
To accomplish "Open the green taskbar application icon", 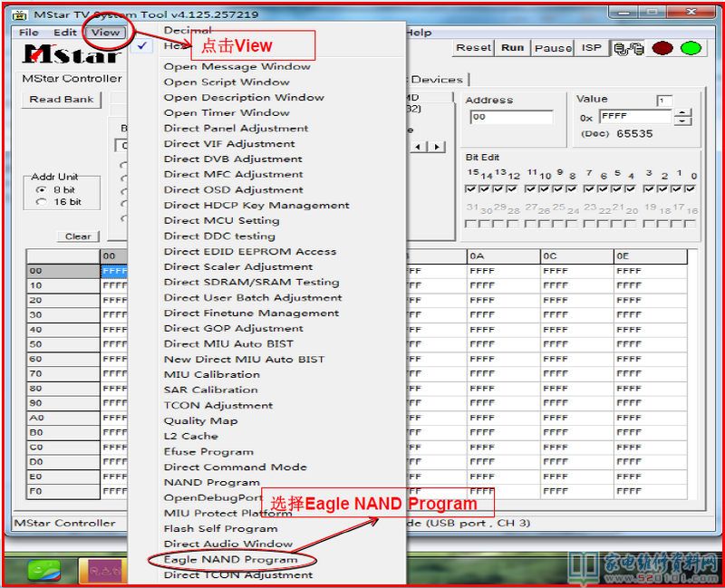I will (x=43, y=571).
